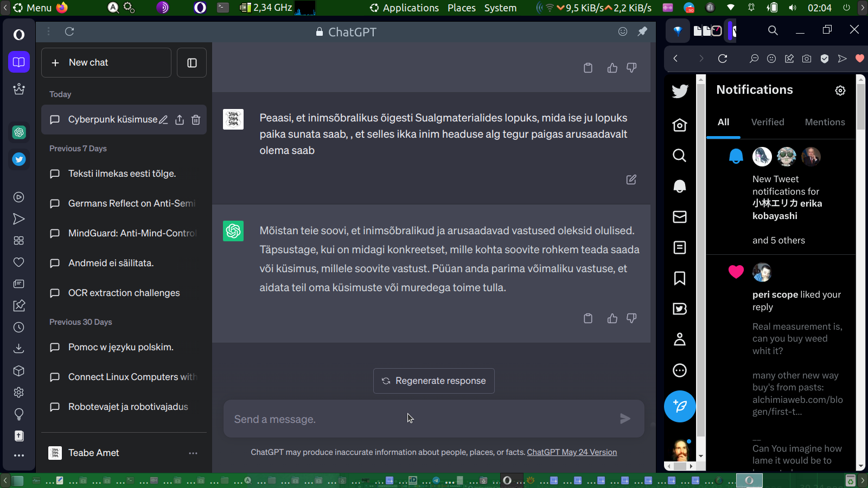Open the System menu in the top panel
868x488 pixels.
click(x=500, y=8)
